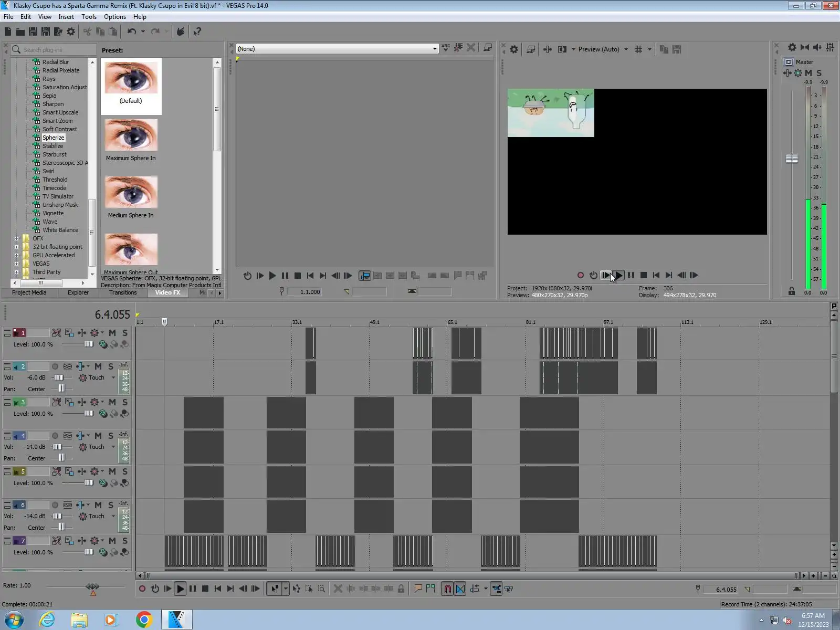840x630 pixels.
Task: Open Master mixer properties gear
Action: coord(792,48)
